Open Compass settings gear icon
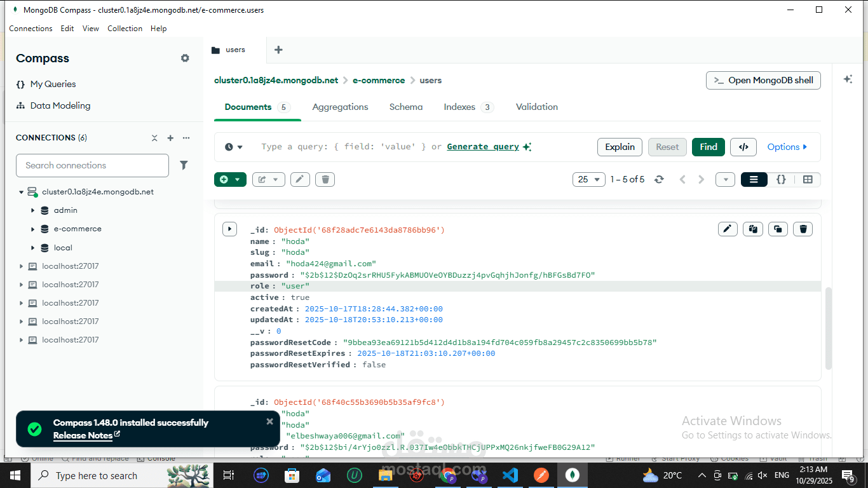 pyautogui.click(x=185, y=58)
